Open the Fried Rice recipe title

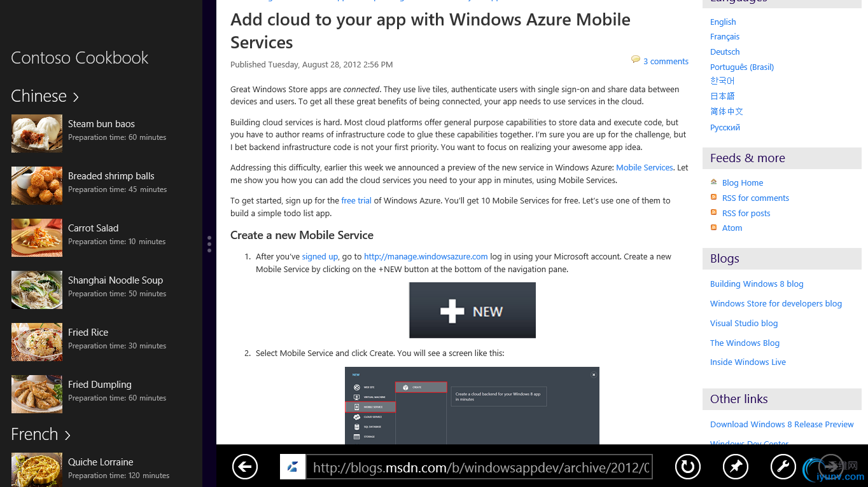(x=88, y=333)
